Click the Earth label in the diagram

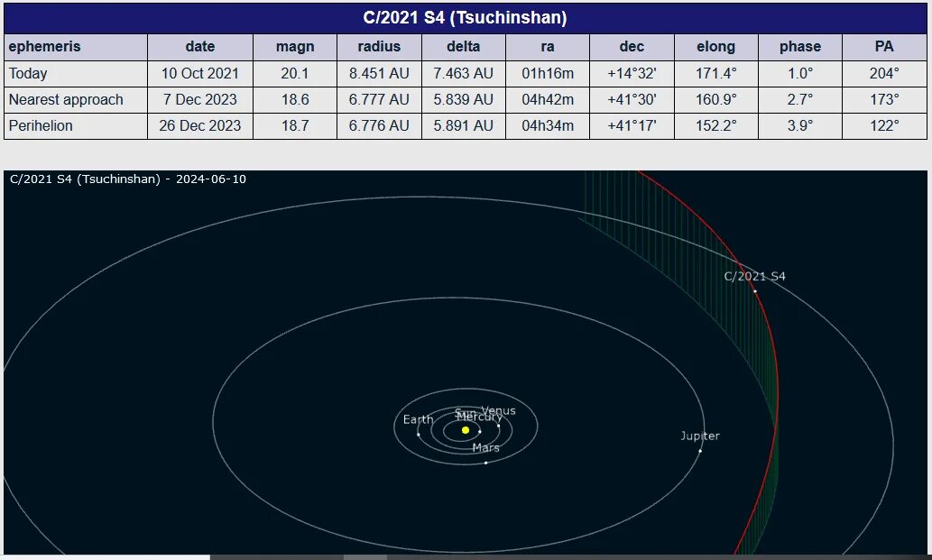click(418, 419)
